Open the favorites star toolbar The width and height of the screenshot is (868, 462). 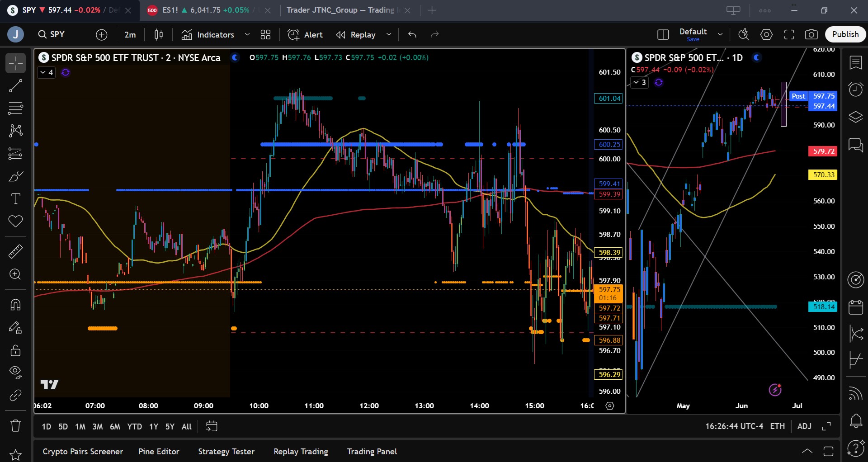coord(15,455)
